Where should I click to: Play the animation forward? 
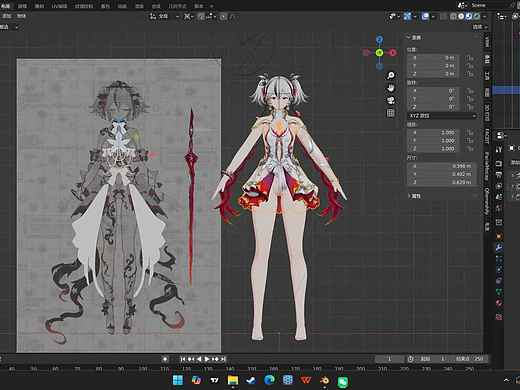(207, 359)
